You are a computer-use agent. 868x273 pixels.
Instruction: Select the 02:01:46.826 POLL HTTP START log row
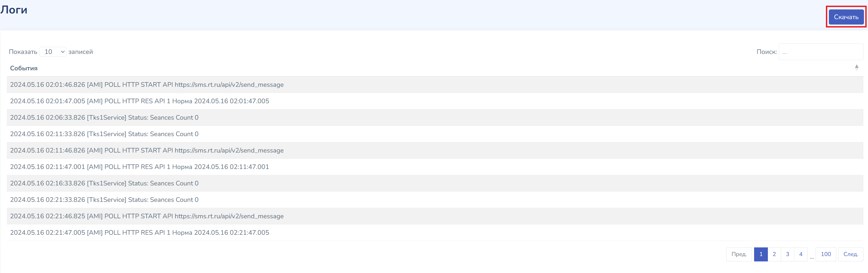coord(435,85)
